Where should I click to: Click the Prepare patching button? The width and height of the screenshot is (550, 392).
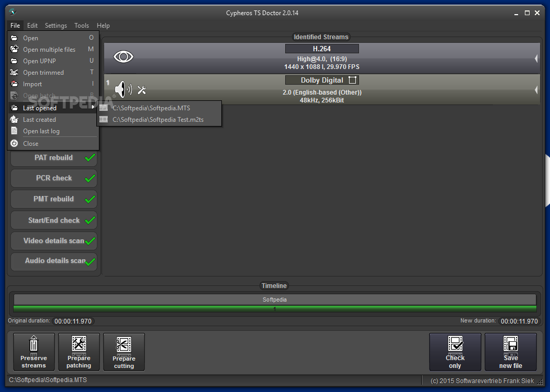(x=79, y=352)
